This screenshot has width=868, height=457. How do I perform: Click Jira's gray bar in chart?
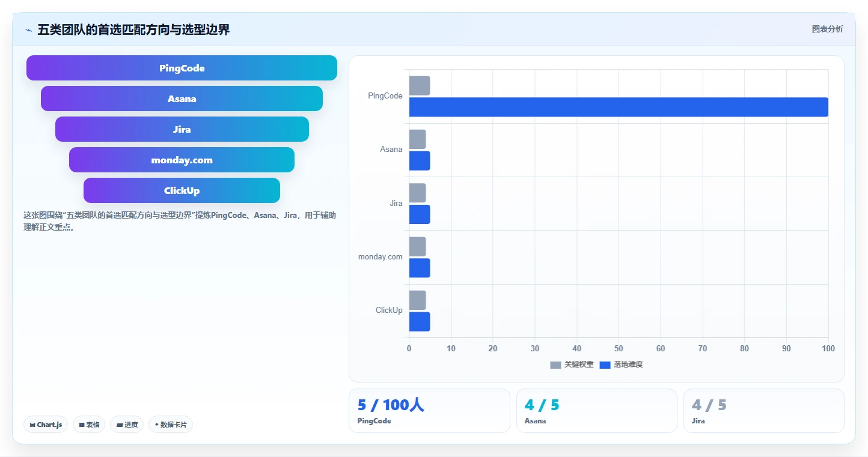tap(417, 193)
